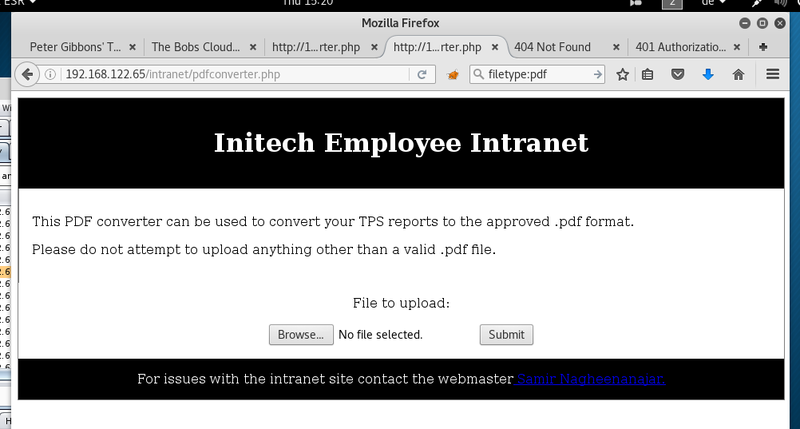
Task: Submit the PDF upload form
Action: (506, 335)
